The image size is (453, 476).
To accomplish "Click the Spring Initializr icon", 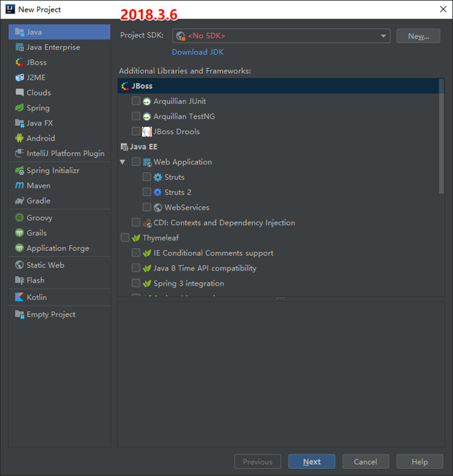I will [19, 171].
